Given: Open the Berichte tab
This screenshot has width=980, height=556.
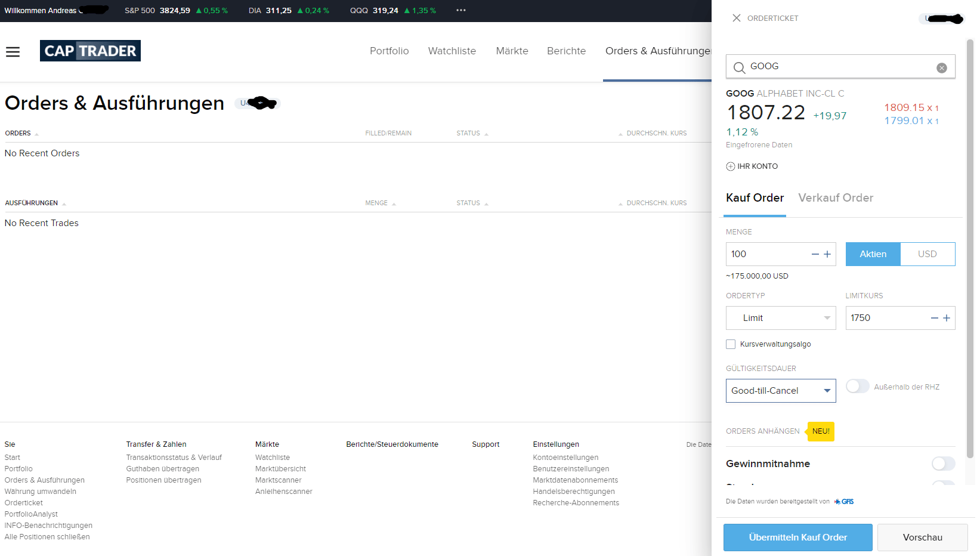Looking at the screenshot, I should (x=567, y=51).
